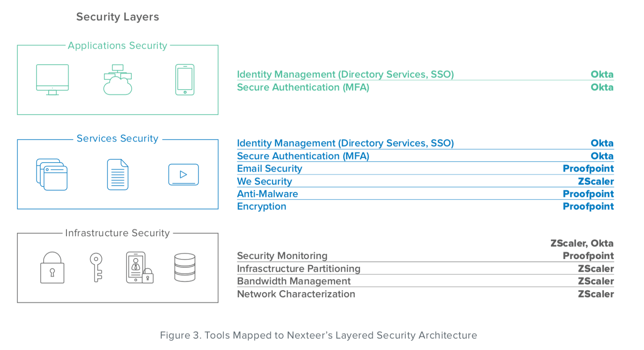Click Okta beside green Identity Management

tap(602, 74)
